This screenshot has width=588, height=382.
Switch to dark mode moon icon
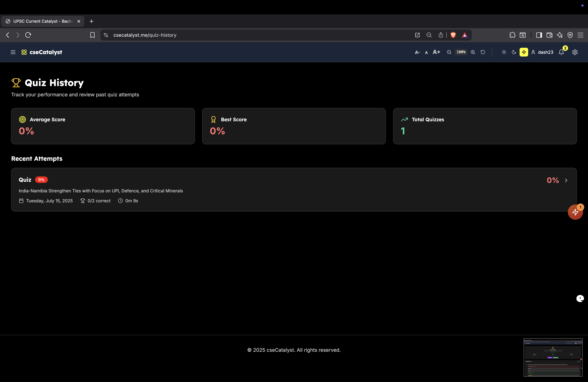[514, 52]
